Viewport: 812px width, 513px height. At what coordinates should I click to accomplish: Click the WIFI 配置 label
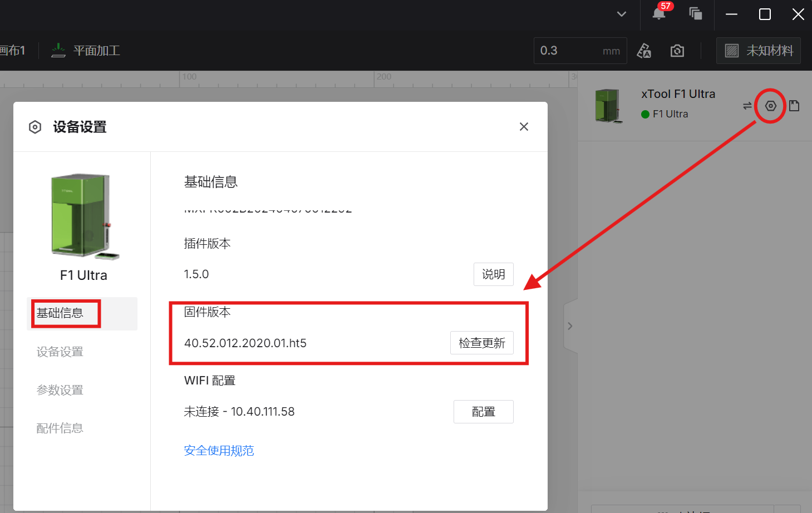210,381
